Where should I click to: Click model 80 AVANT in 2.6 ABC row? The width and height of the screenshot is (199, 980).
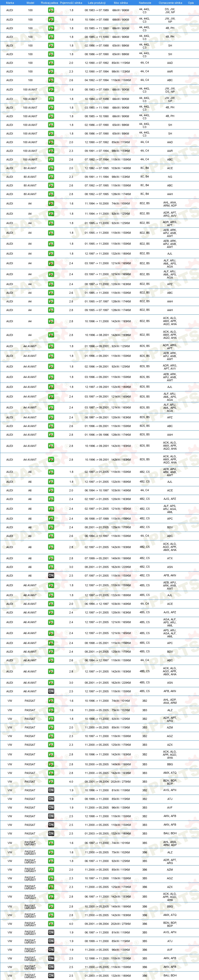(30, 186)
